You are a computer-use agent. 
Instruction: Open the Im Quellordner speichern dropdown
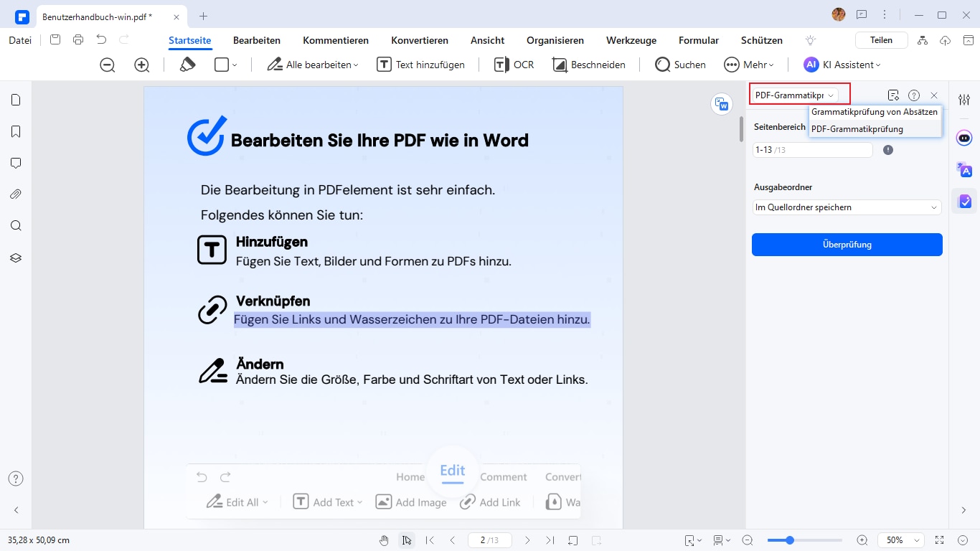[847, 207]
